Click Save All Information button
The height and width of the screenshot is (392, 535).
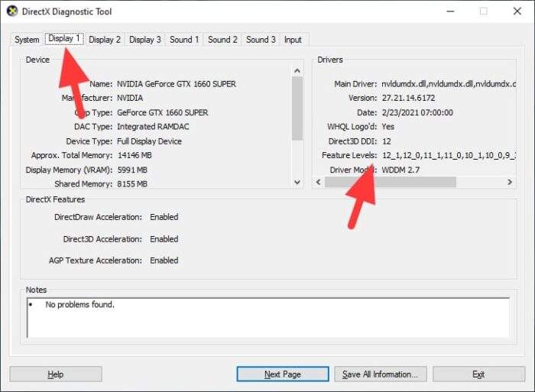380,374
